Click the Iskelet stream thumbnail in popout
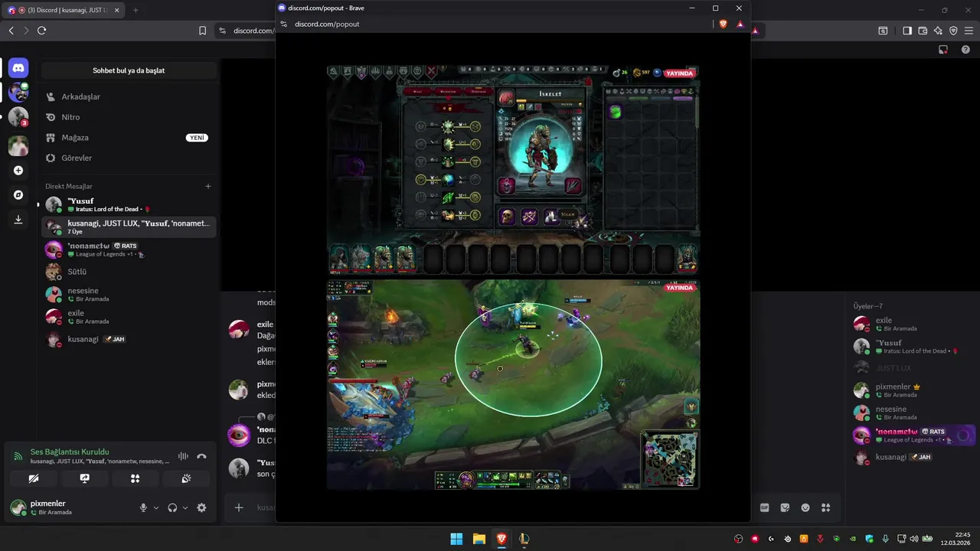This screenshot has width=980, height=551. pyautogui.click(x=513, y=170)
